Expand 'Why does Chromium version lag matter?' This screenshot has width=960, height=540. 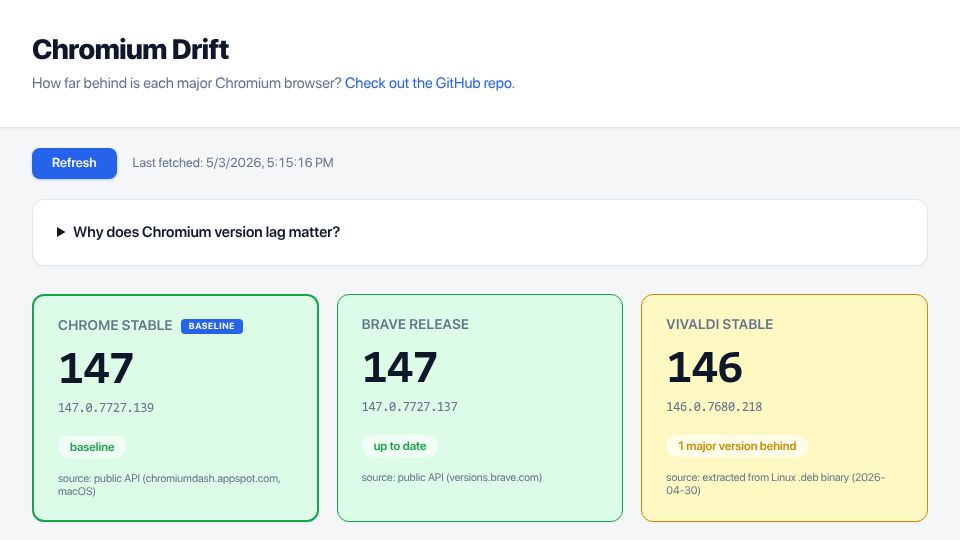pos(479,232)
